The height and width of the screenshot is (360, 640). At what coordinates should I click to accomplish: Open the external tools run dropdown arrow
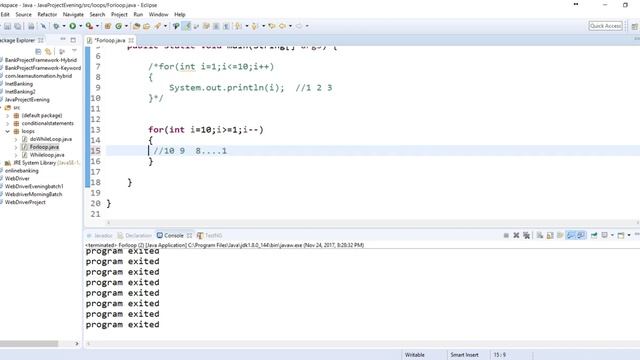coord(97,26)
